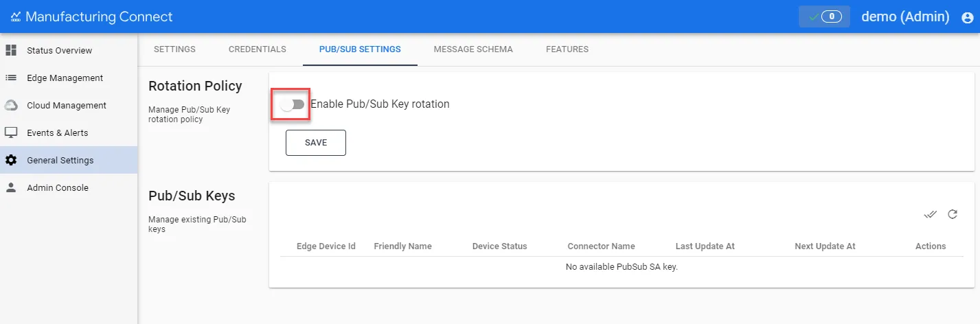Click 'Manage existing Pub/Sub keys' description
This screenshot has height=324, width=980.
(x=197, y=224)
